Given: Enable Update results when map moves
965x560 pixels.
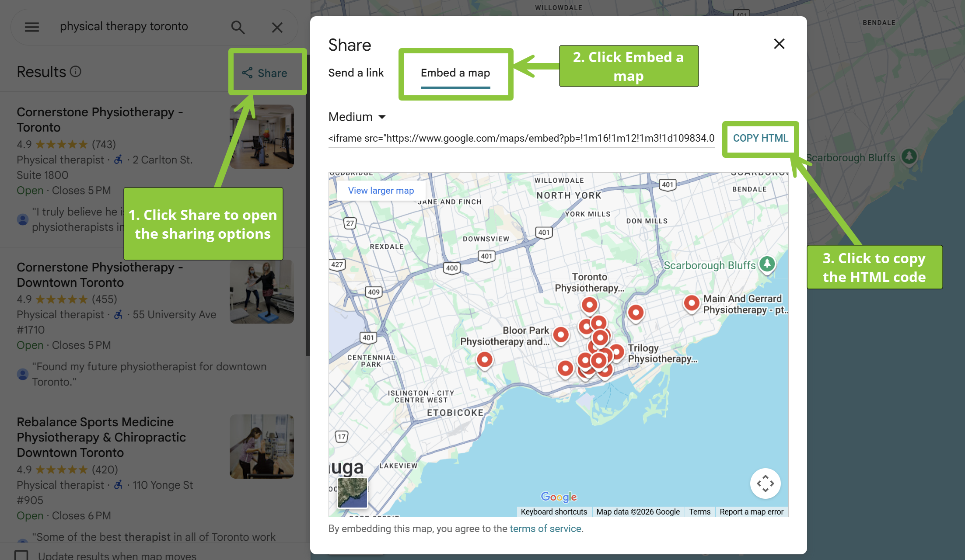Looking at the screenshot, I should tap(21, 555).
